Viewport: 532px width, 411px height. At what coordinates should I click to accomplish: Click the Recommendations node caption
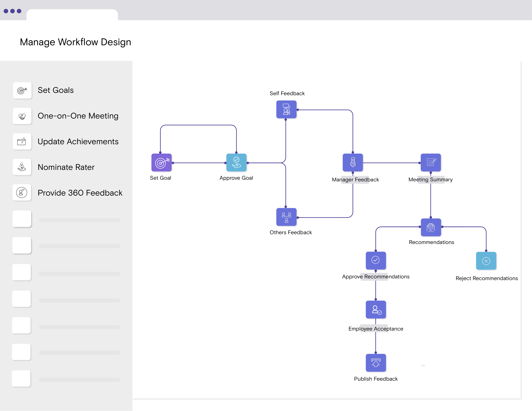coord(431,242)
